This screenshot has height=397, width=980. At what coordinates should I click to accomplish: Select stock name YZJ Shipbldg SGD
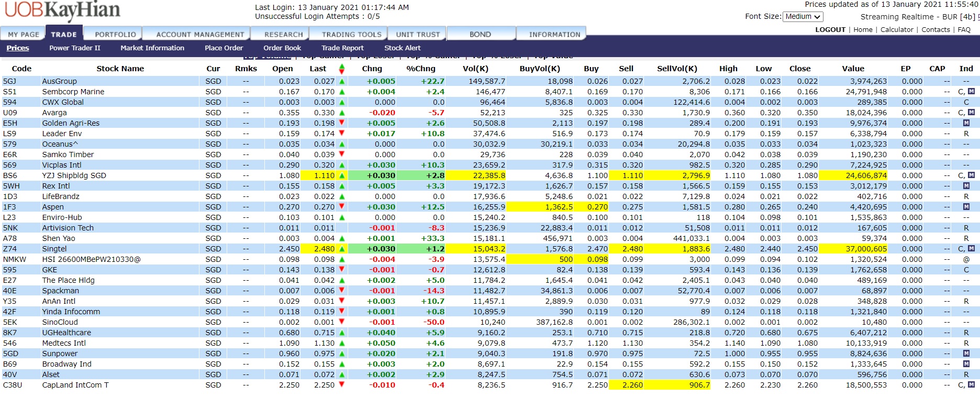tap(74, 175)
